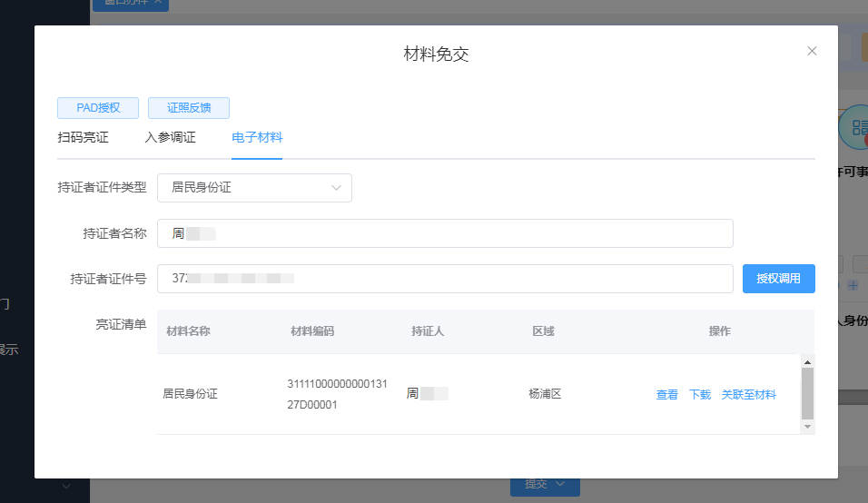
Task: Click the table scrollbar up arrow
Action: tap(808, 362)
